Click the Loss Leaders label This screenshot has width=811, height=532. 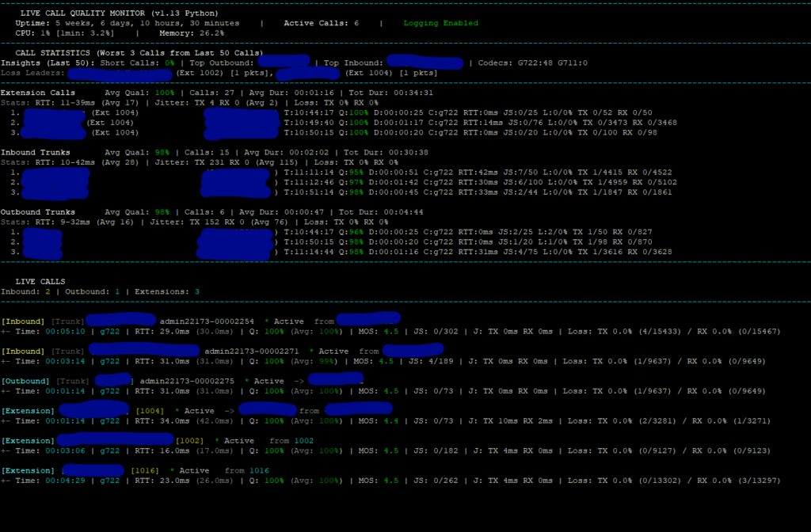32,73
